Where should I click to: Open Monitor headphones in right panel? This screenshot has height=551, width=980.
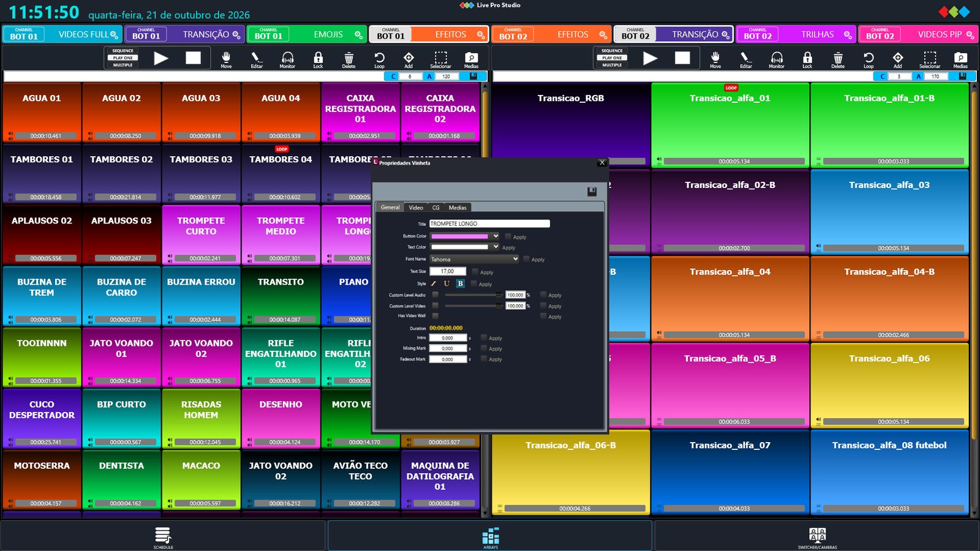(x=777, y=59)
